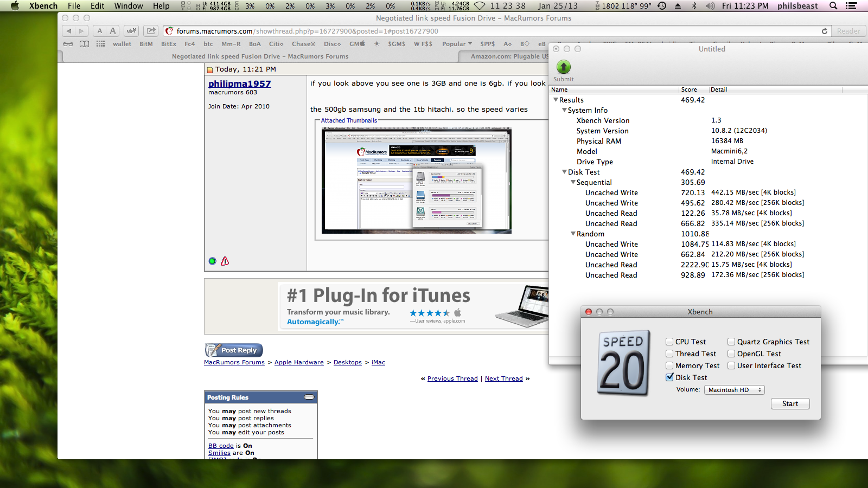868x488 pixels.
Task: Click the Safari address bar URL field
Action: (496, 31)
